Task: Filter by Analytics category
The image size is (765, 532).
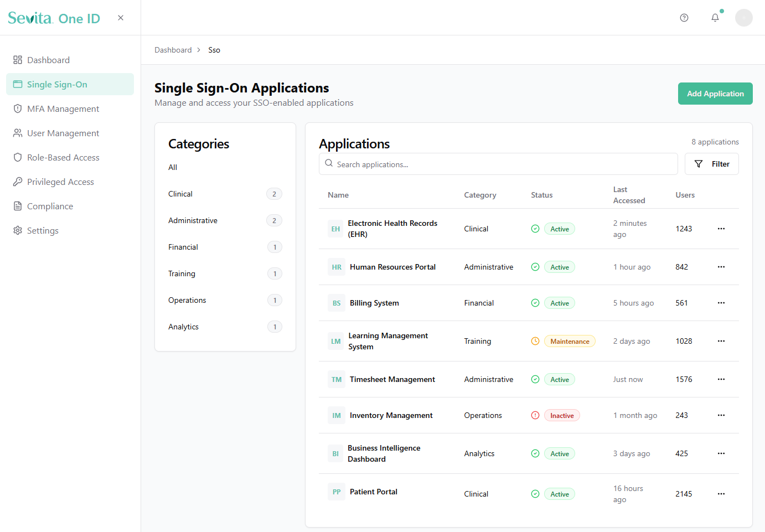Action: click(x=225, y=327)
